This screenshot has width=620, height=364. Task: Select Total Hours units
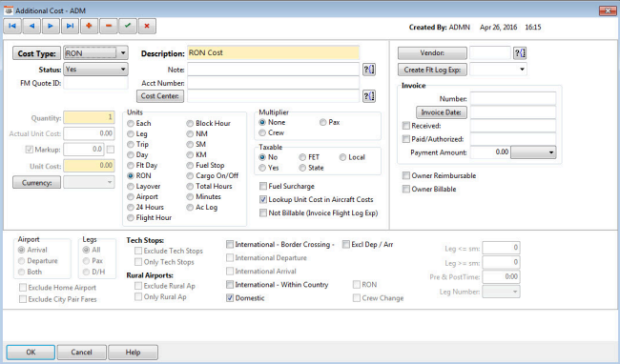tap(190, 187)
